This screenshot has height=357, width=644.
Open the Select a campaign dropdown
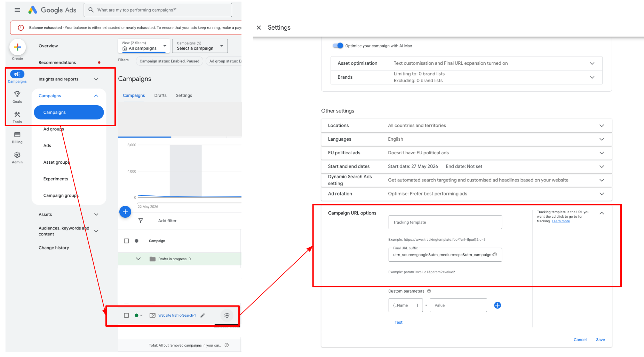200,46
